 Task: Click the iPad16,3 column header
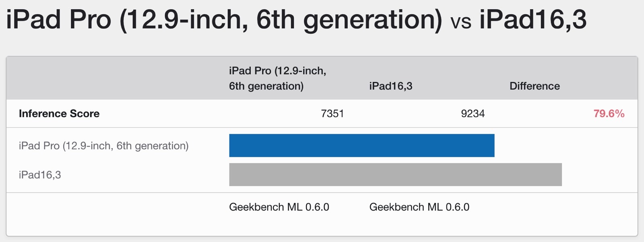[x=391, y=86]
